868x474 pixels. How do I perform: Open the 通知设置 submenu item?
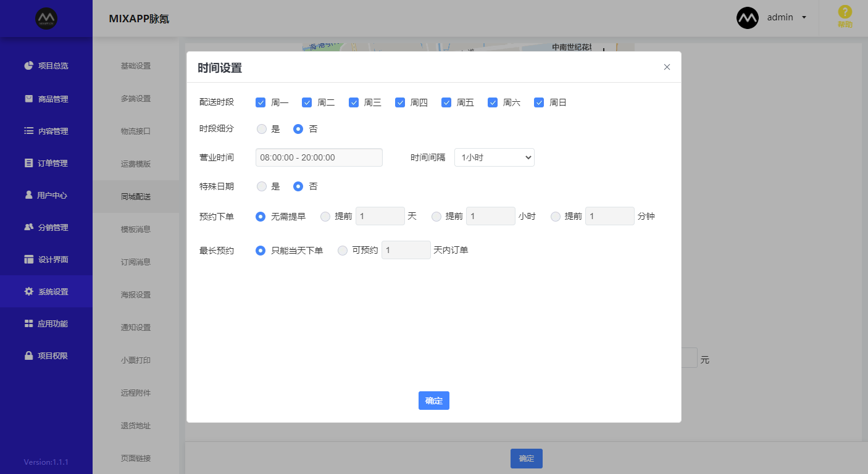[x=136, y=328]
